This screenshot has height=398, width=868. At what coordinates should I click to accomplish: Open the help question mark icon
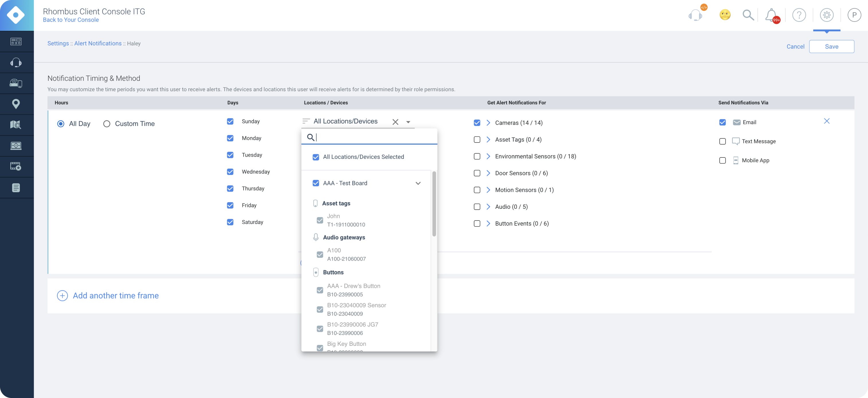click(x=799, y=15)
